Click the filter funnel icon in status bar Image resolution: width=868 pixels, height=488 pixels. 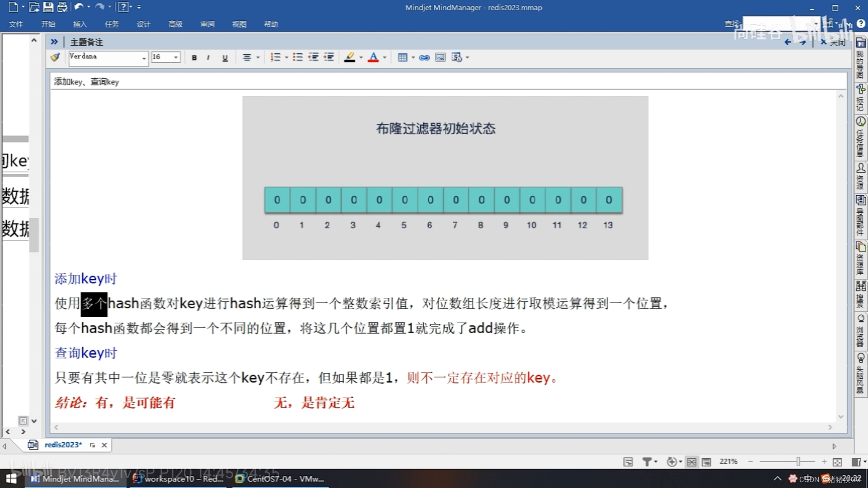tap(647, 462)
